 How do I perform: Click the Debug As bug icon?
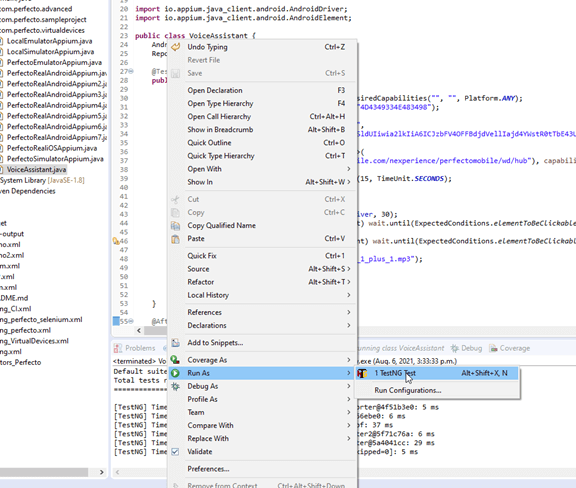click(x=176, y=386)
